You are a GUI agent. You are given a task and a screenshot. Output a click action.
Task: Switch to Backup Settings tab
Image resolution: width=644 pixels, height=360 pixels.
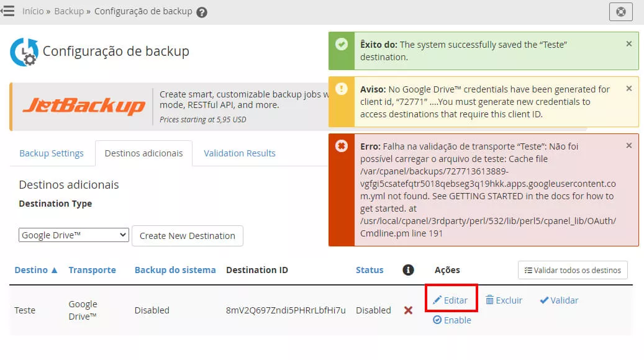(x=52, y=153)
